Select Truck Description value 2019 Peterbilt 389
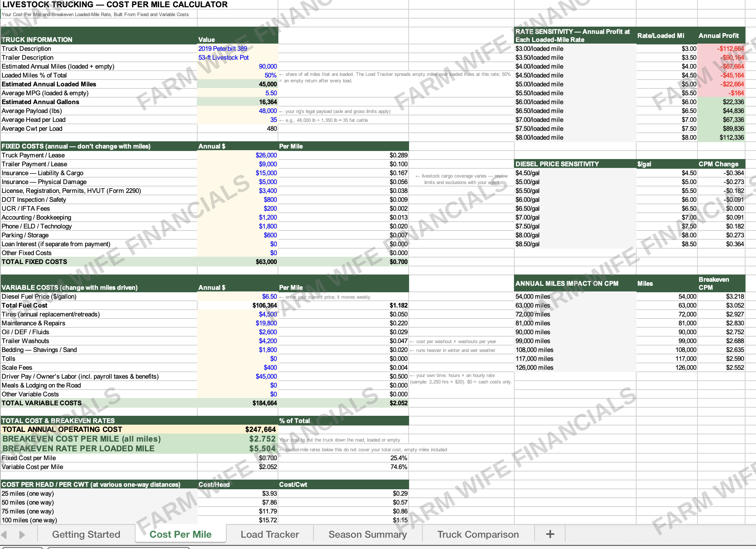The width and height of the screenshot is (756, 549). pyautogui.click(x=238, y=49)
